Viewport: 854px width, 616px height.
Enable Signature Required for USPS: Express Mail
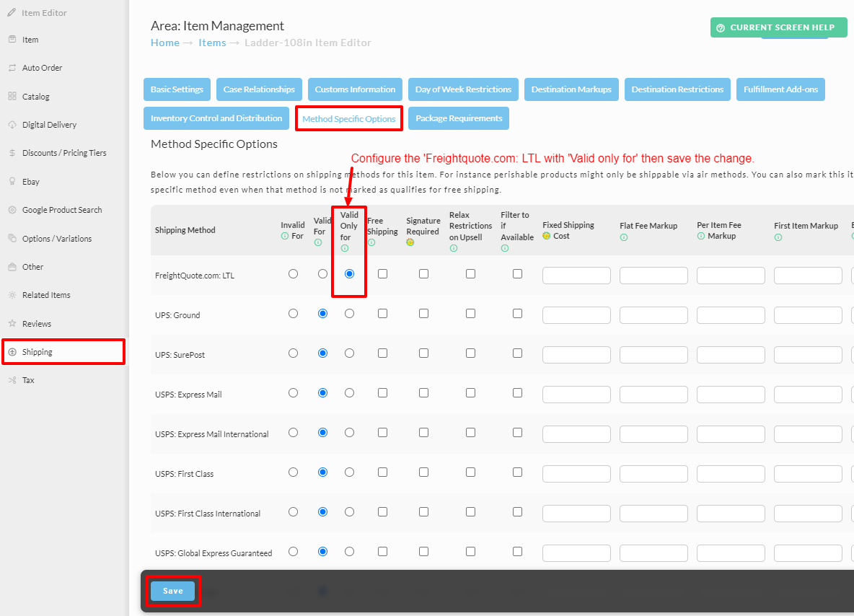tap(423, 393)
